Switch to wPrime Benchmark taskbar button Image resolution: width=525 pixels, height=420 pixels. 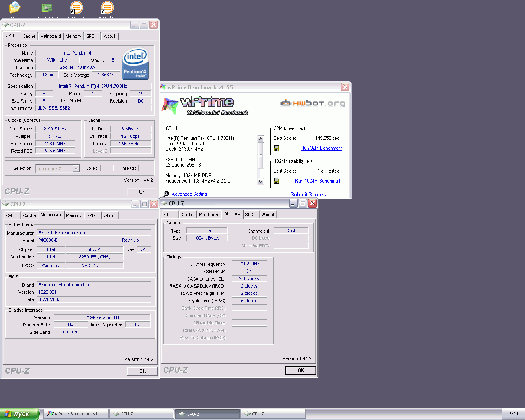(76, 414)
